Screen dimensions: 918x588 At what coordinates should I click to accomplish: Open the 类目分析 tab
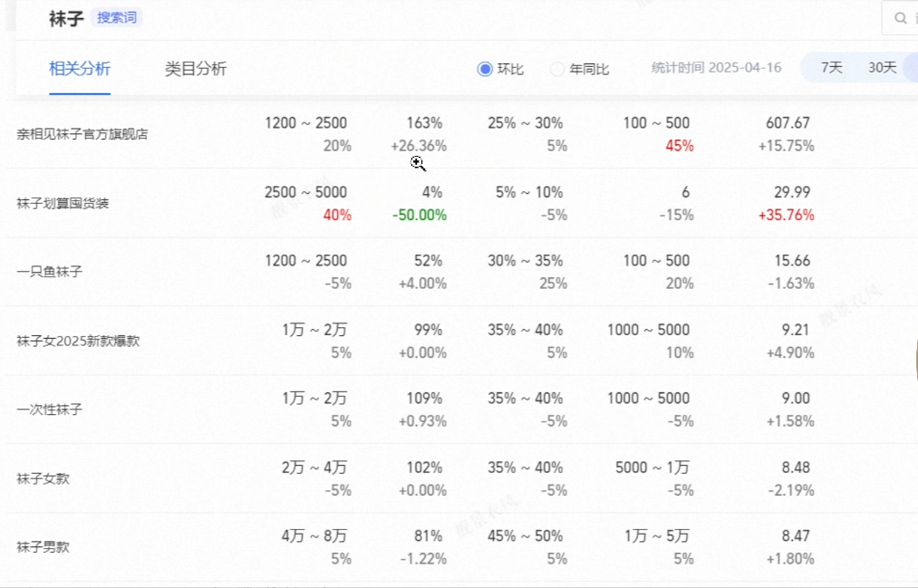[196, 69]
